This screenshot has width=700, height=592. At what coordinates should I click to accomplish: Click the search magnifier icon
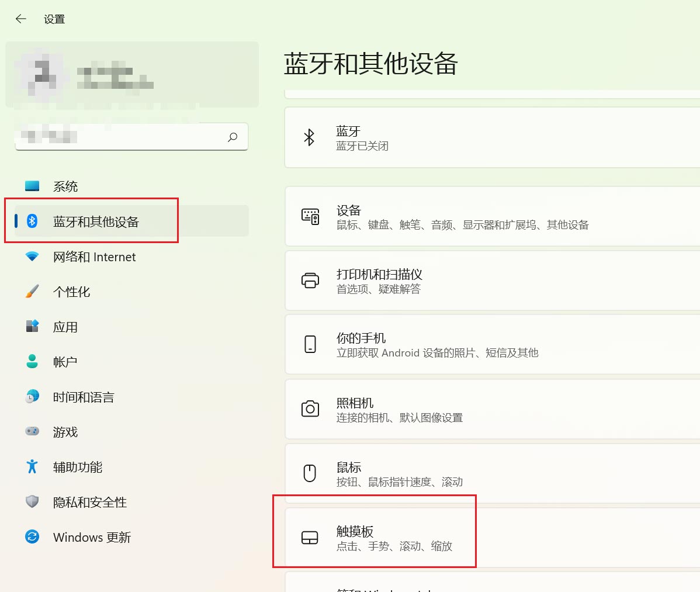(x=233, y=137)
